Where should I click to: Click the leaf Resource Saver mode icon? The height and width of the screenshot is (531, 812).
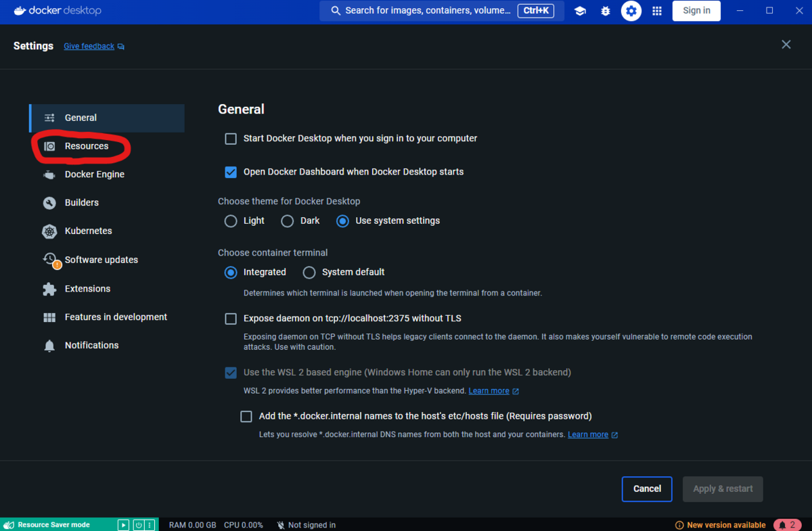point(9,525)
